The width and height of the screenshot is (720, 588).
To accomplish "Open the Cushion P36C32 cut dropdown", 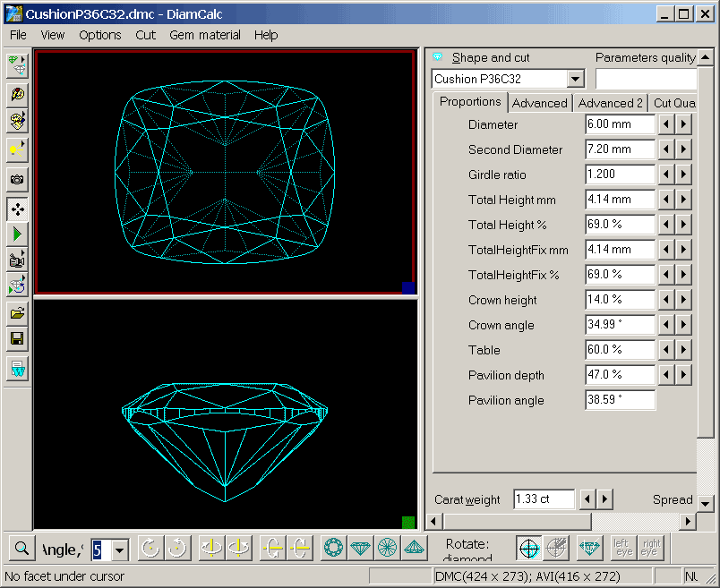I will click(x=575, y=80).
